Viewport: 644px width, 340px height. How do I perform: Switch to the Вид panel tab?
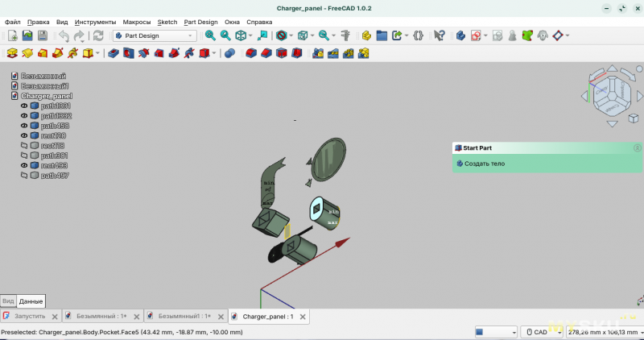[8, 301]
